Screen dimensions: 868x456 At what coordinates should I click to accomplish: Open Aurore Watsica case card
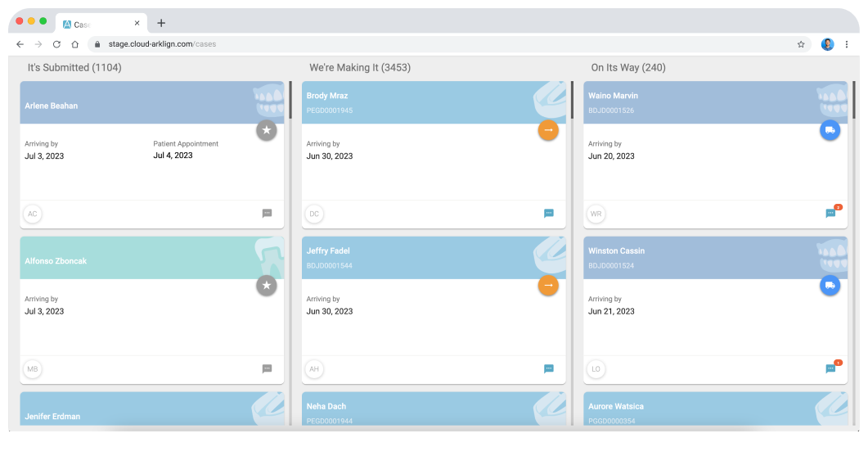[716, 409]
